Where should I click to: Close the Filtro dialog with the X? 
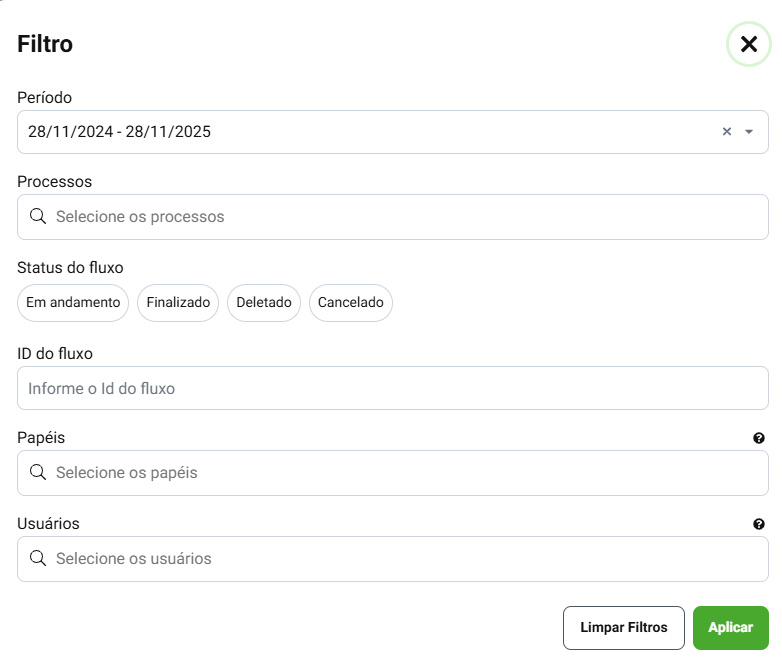[x=748, y=44]
